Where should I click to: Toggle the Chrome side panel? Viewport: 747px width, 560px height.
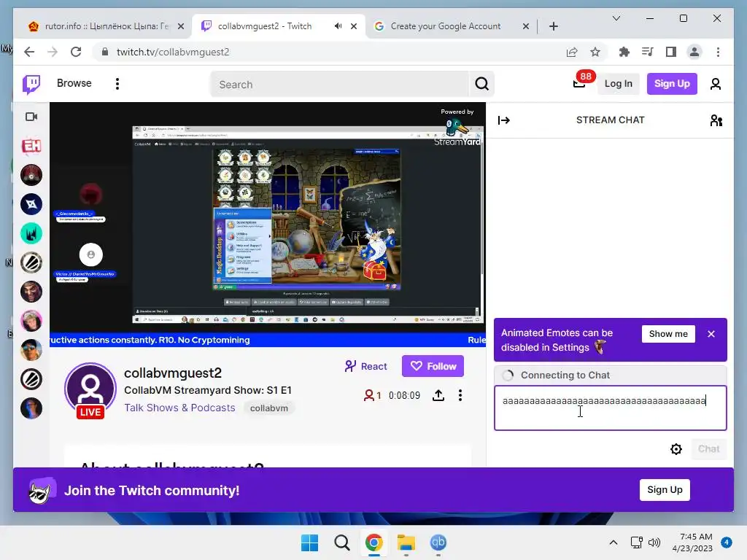click(x=671, y=52)
